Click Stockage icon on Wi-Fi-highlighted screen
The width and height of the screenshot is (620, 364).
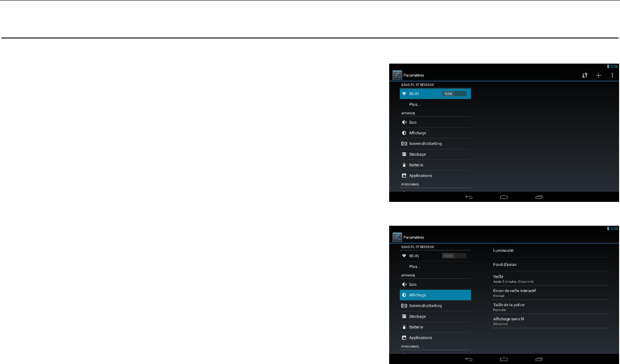tap(404, 154)
